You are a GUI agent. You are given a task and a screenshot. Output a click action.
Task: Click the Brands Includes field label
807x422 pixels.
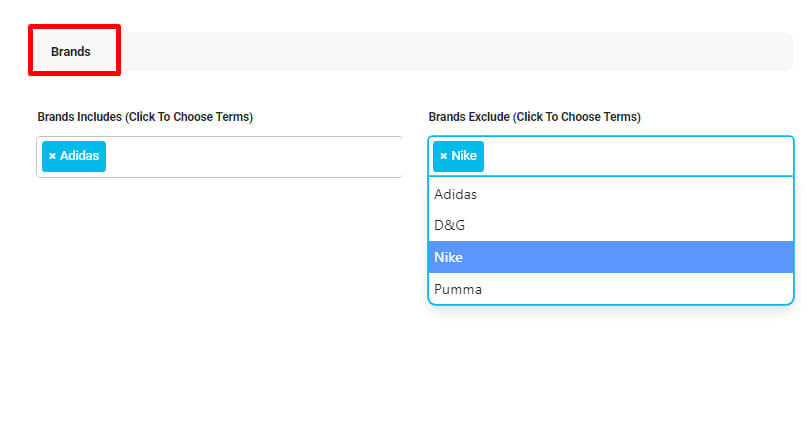click(145, 117)
